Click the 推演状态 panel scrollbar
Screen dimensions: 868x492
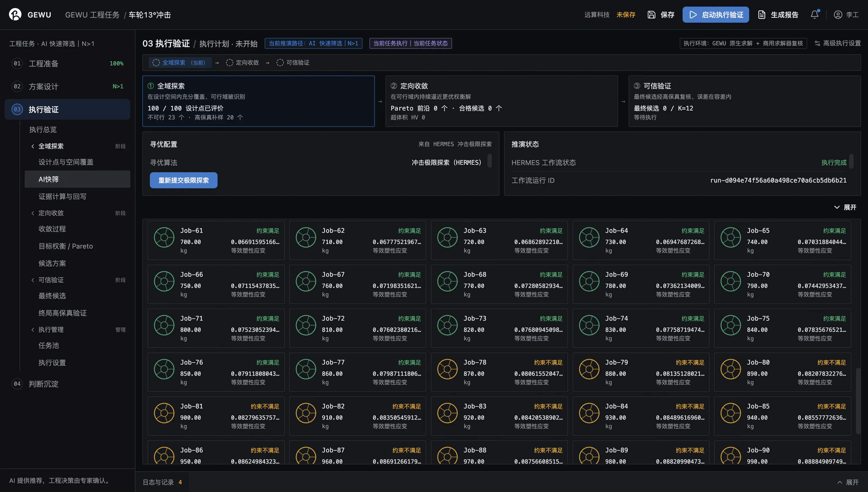coord(851,161)
